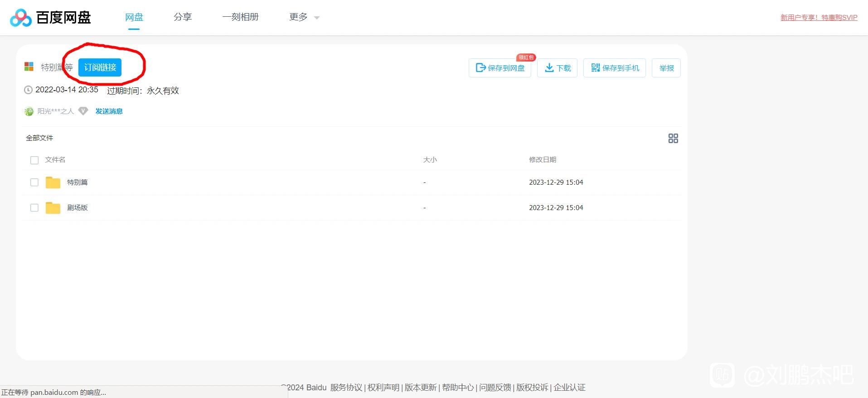Image resolution: width=868 pixels, height=398 pixels.
Task: Click the multicolor share file-type icon
Action: coord(29,67)
